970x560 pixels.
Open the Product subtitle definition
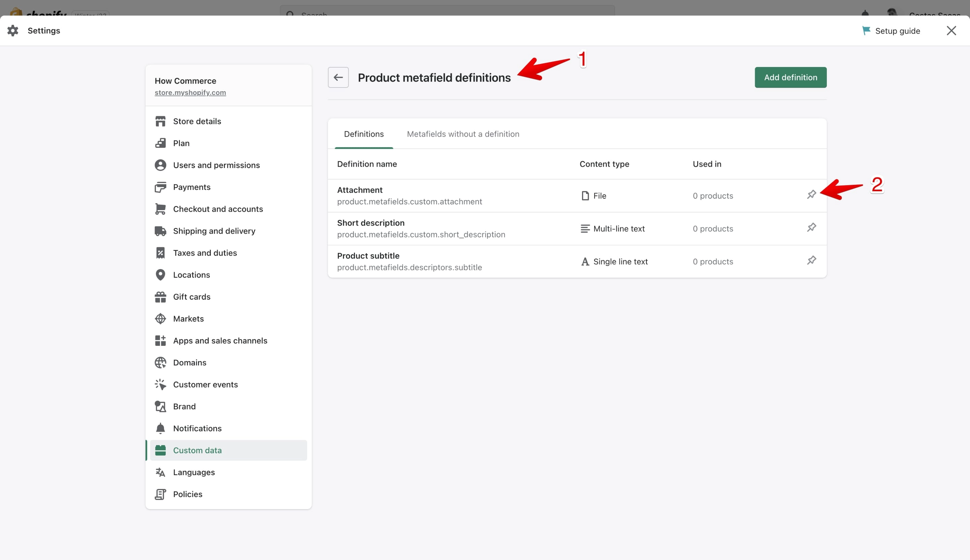[x=368, y=256]
